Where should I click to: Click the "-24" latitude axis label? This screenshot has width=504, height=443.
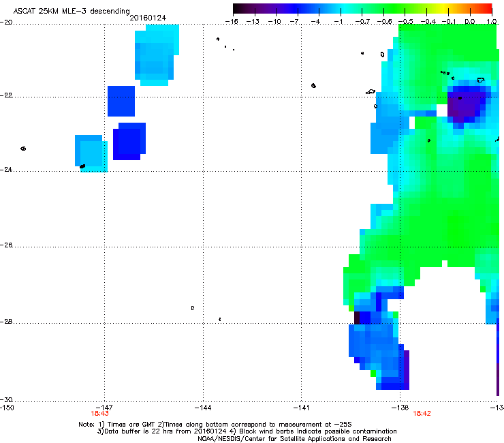(x=6, y=169)
